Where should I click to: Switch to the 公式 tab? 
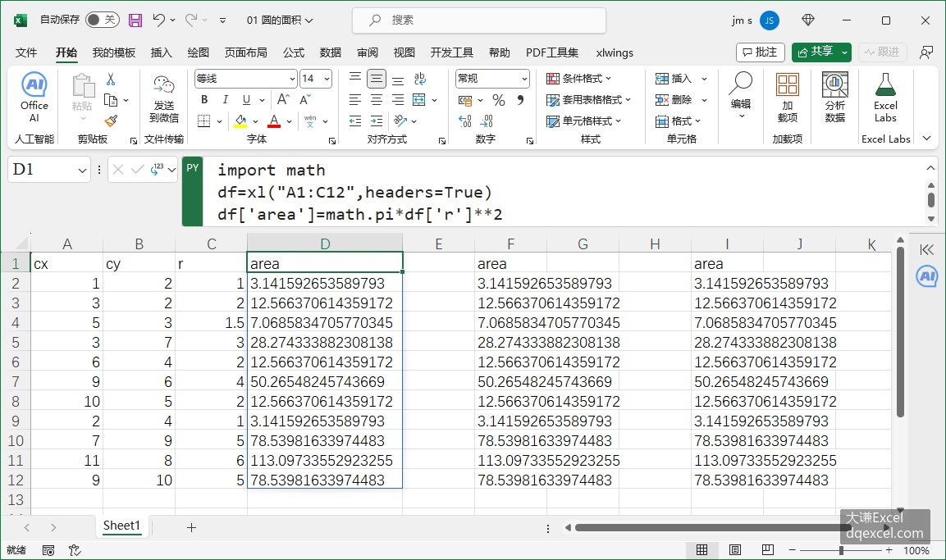click(x=294, y=52)
